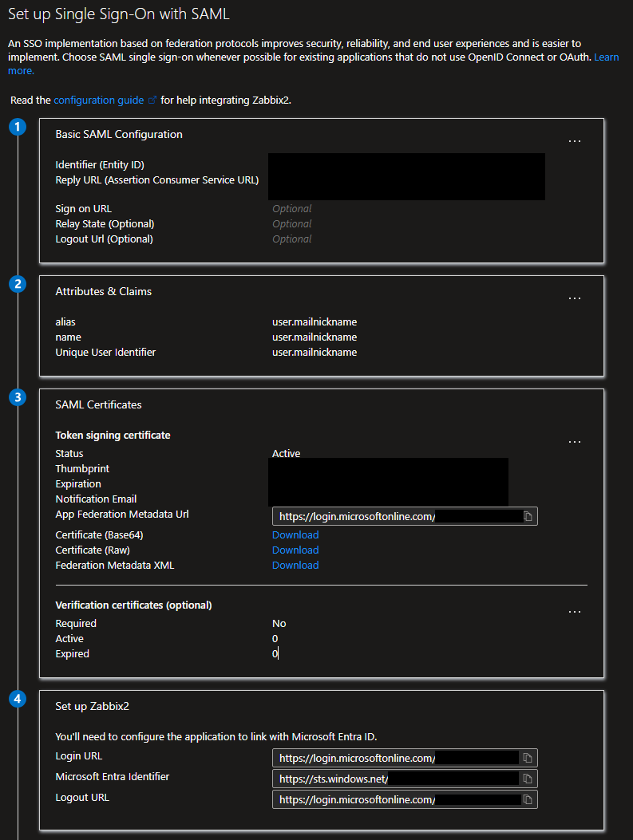Image resolution: width=633 pixels, height=840 pixels.
Task: Click the Learn more link
Action: tap(606, 57)
